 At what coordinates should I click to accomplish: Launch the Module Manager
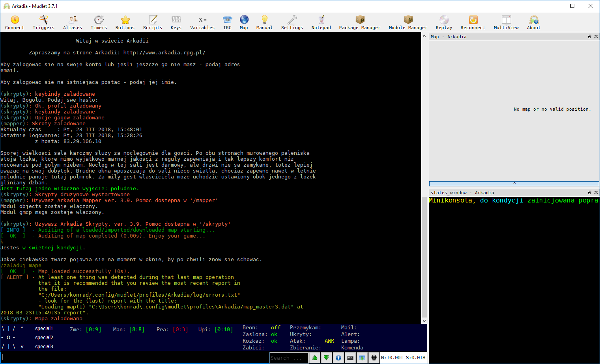point(408,22)
